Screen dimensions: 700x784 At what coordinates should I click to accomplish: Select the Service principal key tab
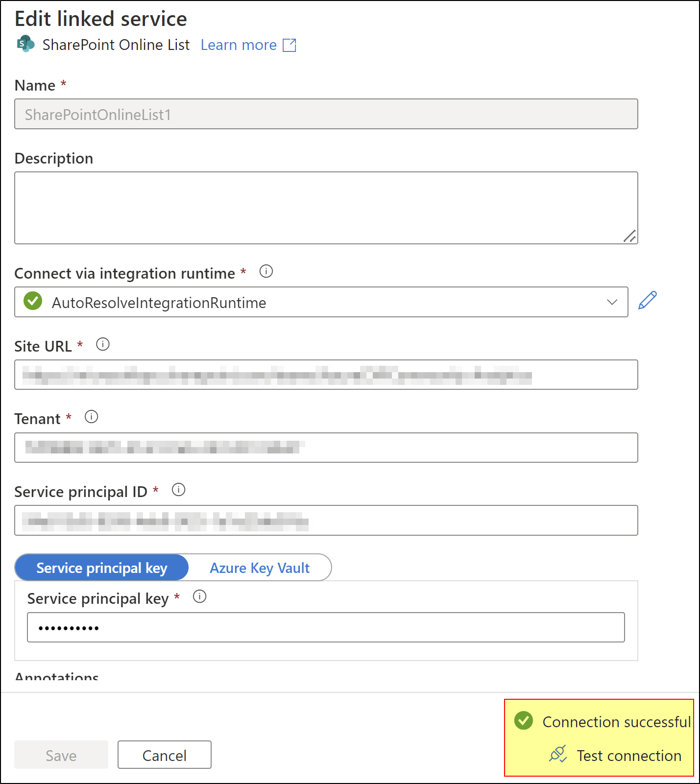tap(101, 568)
